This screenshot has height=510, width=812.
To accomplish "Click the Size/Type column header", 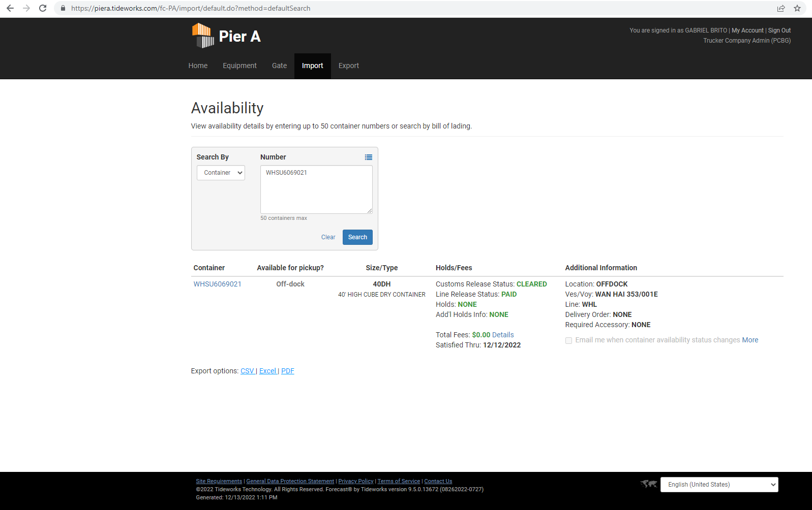I will pos(382,268).
